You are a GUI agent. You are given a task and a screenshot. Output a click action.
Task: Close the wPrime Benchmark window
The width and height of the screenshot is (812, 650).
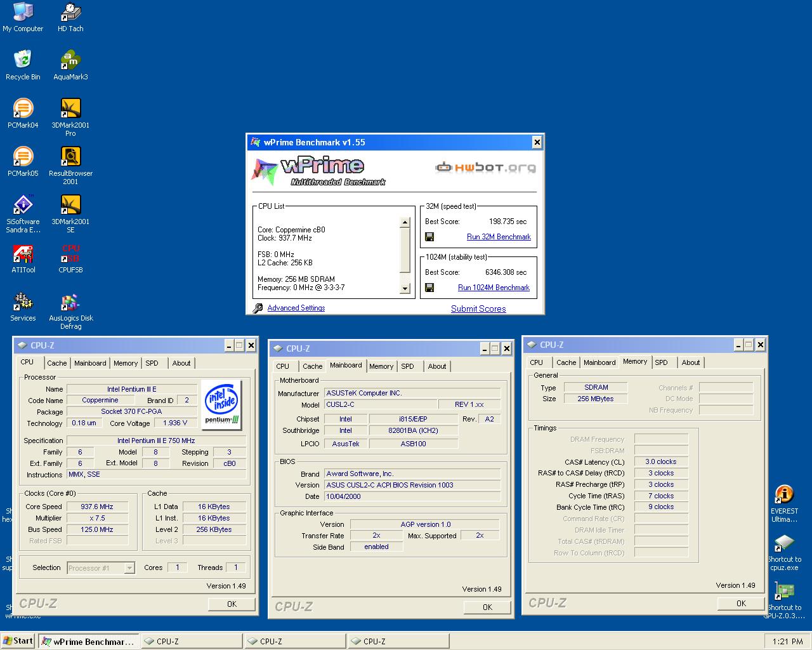coord(537,142)
